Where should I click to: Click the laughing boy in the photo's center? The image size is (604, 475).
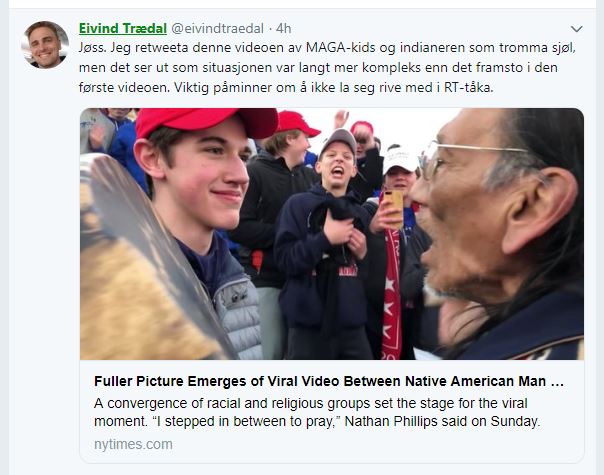pyautogui.click(x=337, y=190)
